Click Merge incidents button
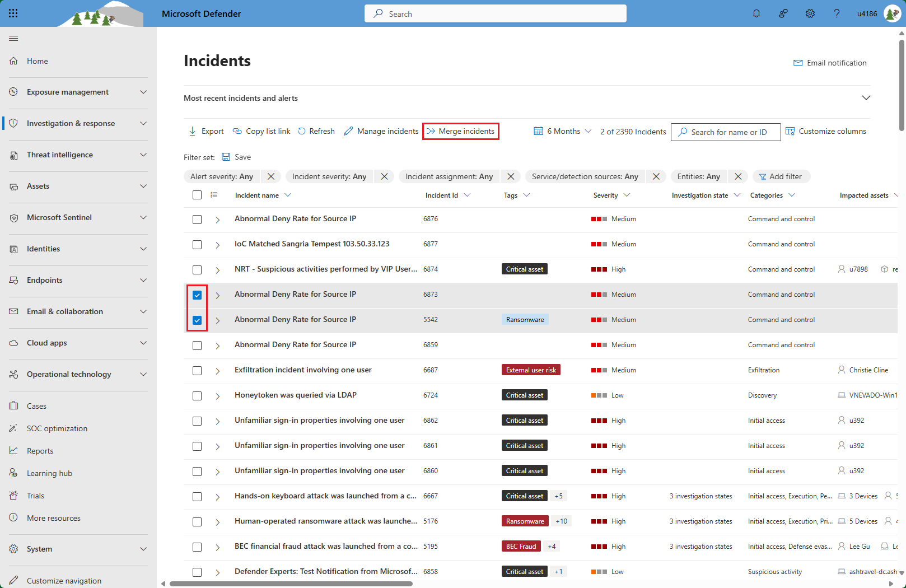The width and height of the screenshot is (906, 588). point(461,131)
